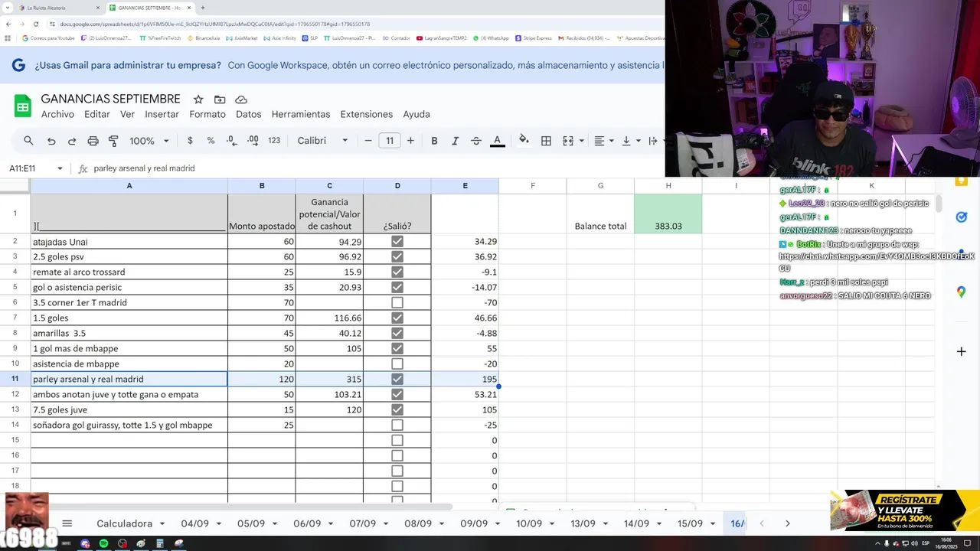Viewport: 980px width, 551px height.
Task: Check the soñadora gol guirassy checkbox
Action: pos(397,425)
